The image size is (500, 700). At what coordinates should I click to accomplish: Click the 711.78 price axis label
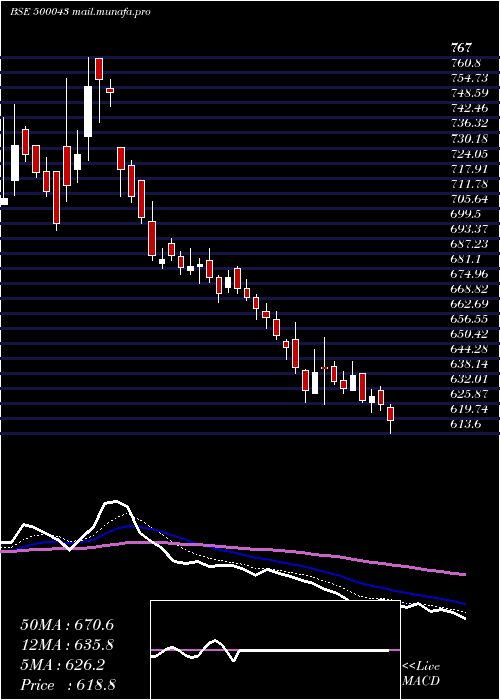tap(470, 183)
